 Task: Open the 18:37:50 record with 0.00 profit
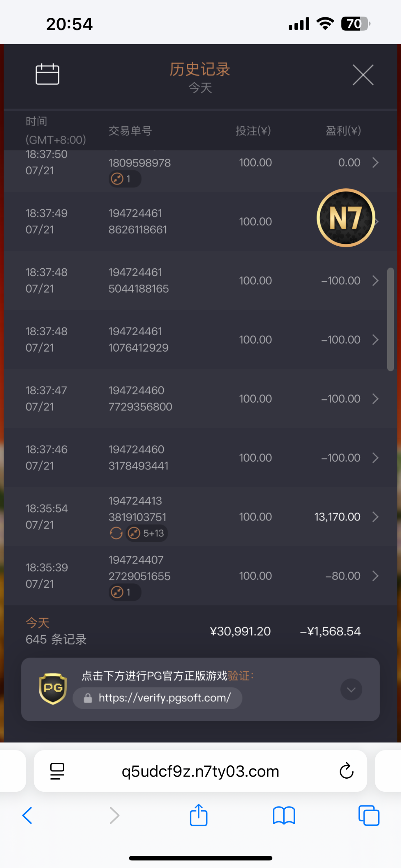click(375, 163)
